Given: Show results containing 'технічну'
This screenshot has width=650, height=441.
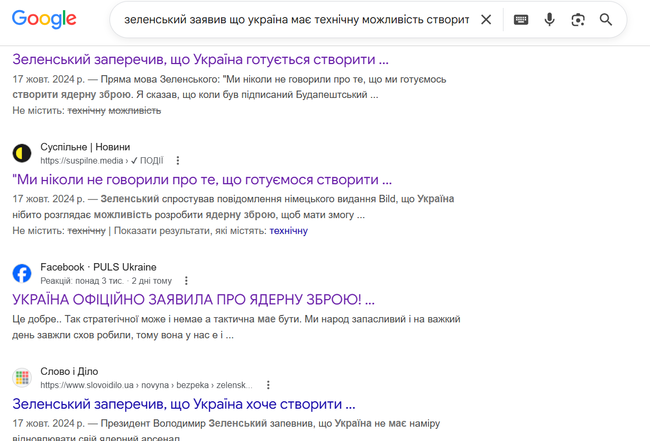Looking at the screenshot, I should (x=289, y=231).
